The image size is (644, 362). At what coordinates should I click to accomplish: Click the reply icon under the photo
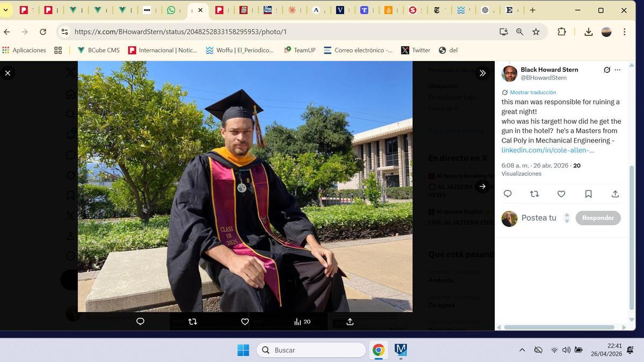click(x=140, y=322)
